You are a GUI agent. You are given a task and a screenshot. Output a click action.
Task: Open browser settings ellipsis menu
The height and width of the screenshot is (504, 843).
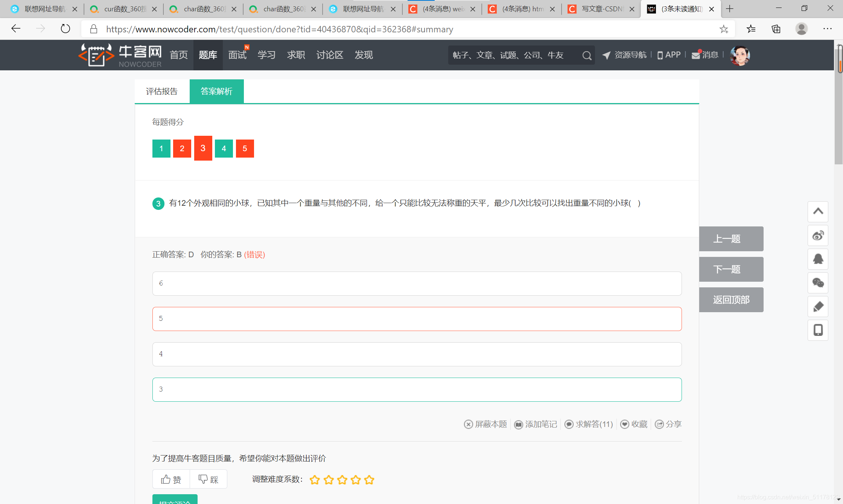click(x=827, y=29)
